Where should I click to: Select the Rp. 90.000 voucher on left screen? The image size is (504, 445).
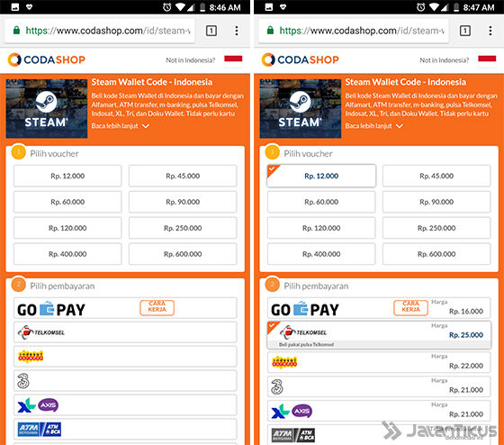[x=183, y=202]
